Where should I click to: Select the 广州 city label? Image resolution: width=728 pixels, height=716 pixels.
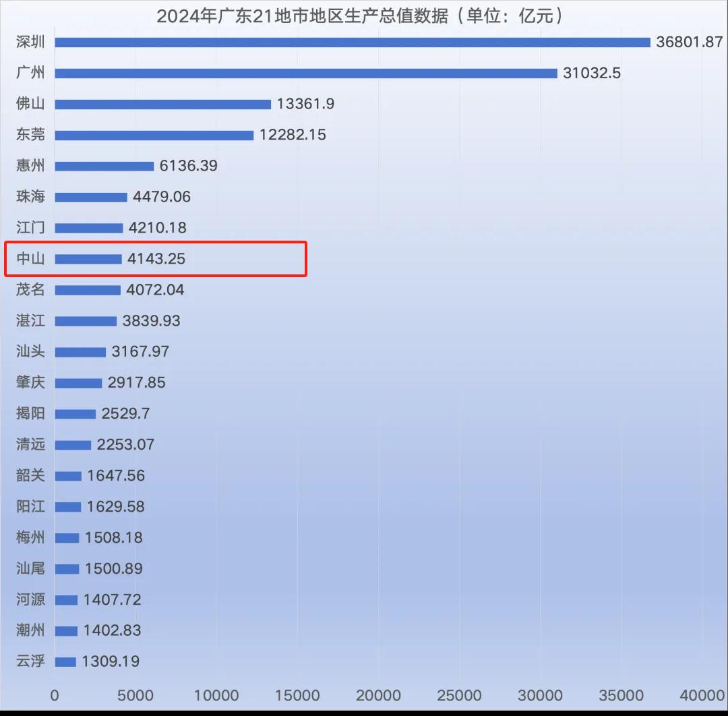point(30,73)
